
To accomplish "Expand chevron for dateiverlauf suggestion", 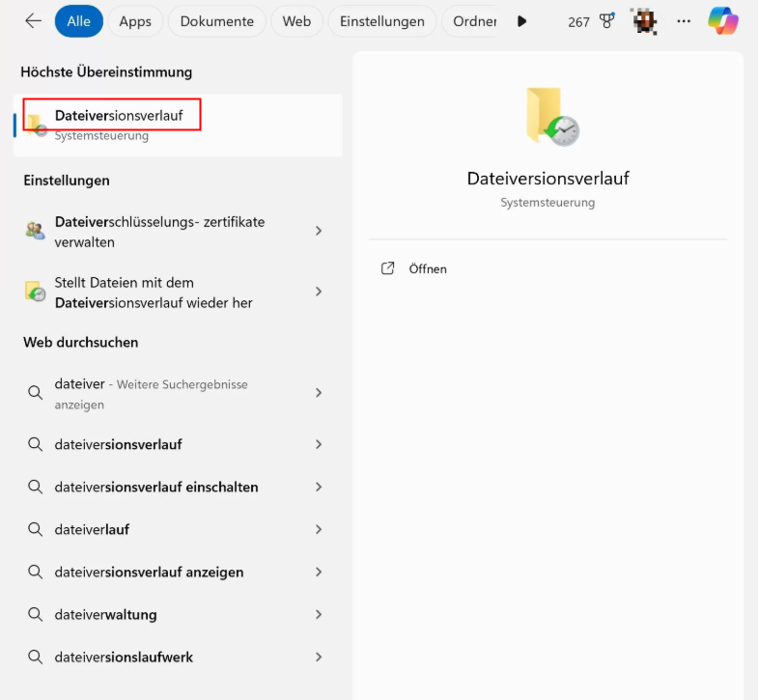I will point(319,530).
